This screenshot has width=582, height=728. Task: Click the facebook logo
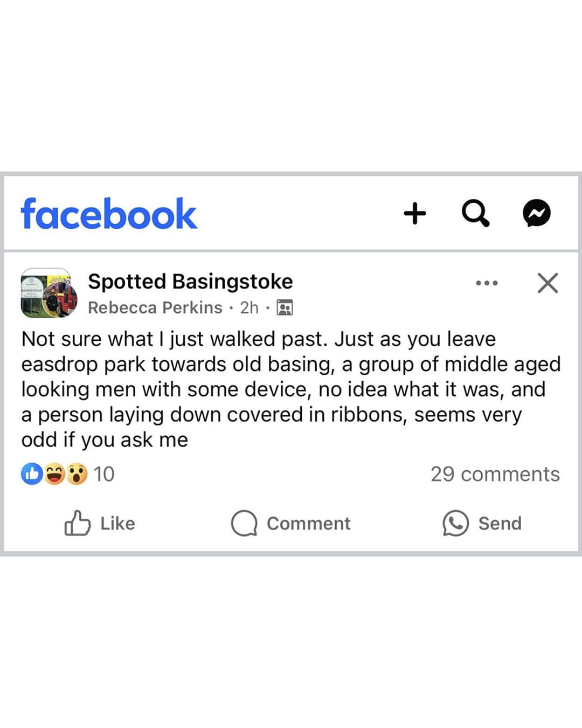pos(109,214)
